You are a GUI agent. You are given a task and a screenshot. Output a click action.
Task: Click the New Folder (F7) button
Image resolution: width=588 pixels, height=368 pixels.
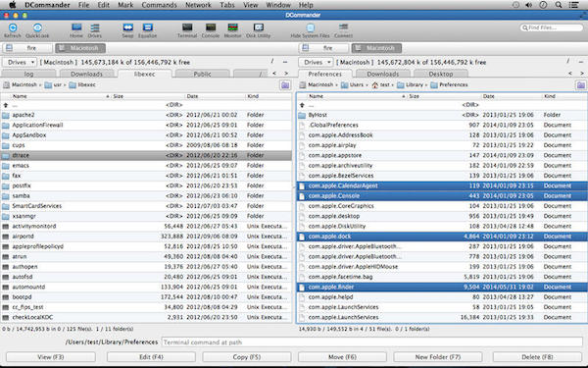(x=438, y=357)
